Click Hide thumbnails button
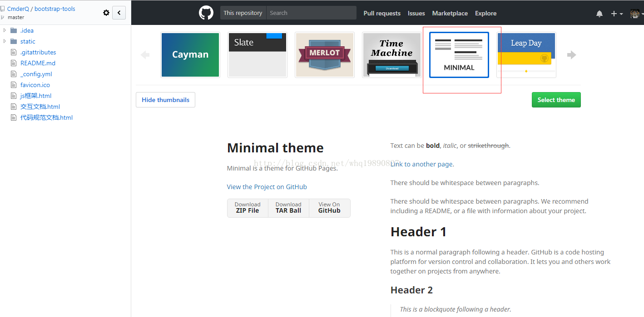 (165, 100)
